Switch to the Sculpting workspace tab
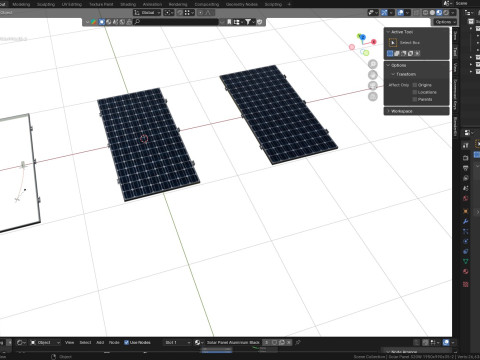The width and height of the screenshot is (480, 360). point(46,4)
